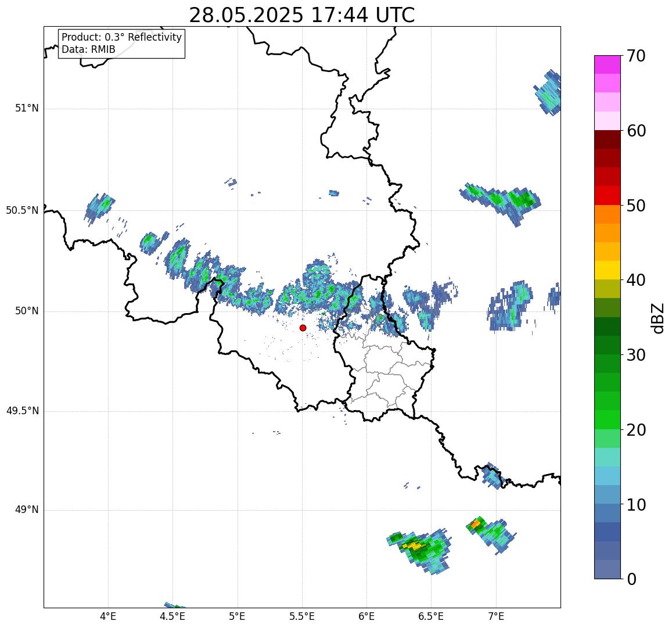Click colorbar tick label 10
Image resolution: width=672 pixels, height=628 pixels.
click(635, 504)
